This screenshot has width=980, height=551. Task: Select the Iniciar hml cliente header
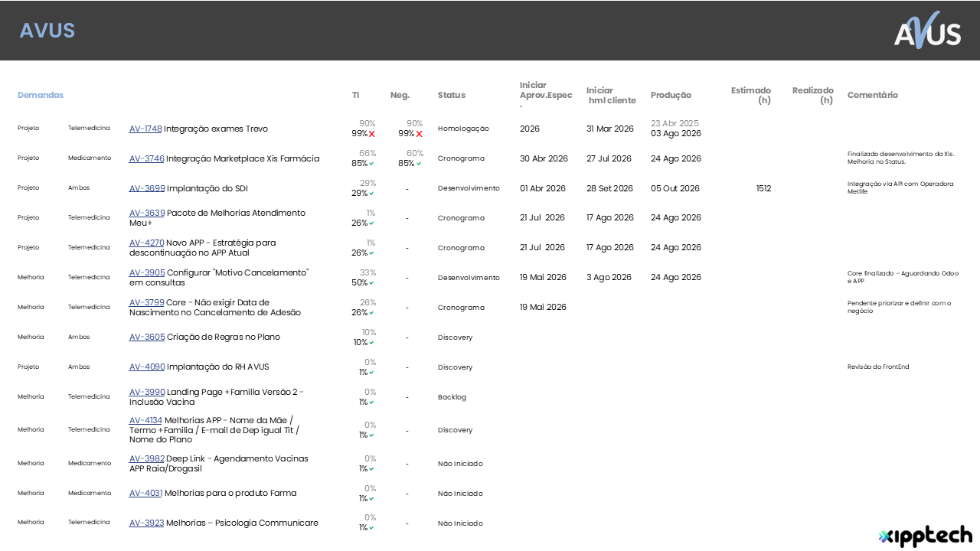(x=611, y=95)
